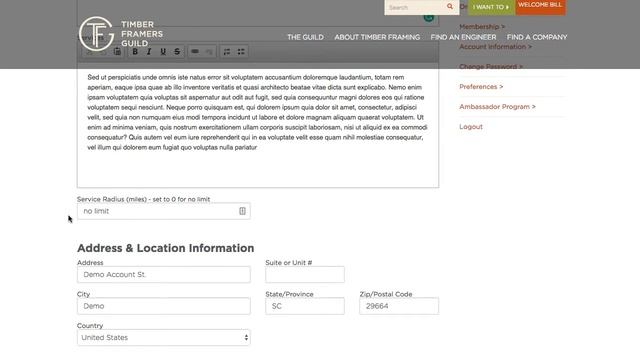Open the Preferences sidebar link
The image size is (640, 360).
point(481,87)
